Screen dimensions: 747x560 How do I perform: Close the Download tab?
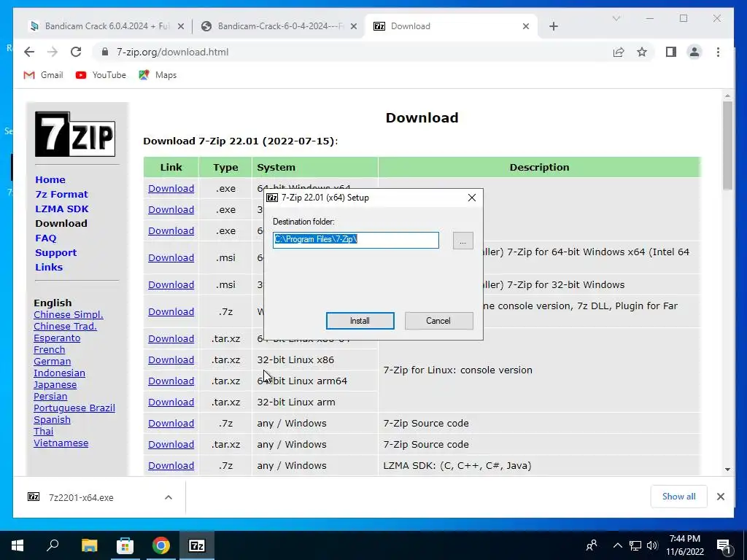point(526,27)
